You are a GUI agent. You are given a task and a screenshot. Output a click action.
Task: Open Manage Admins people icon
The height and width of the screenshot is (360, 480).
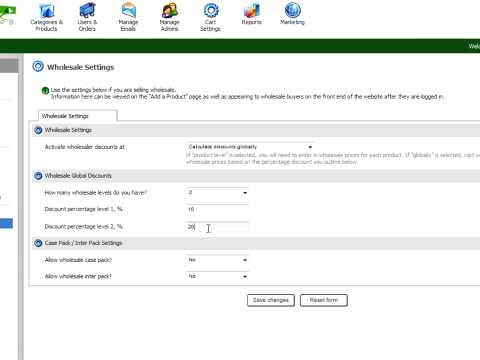point(170,10)
